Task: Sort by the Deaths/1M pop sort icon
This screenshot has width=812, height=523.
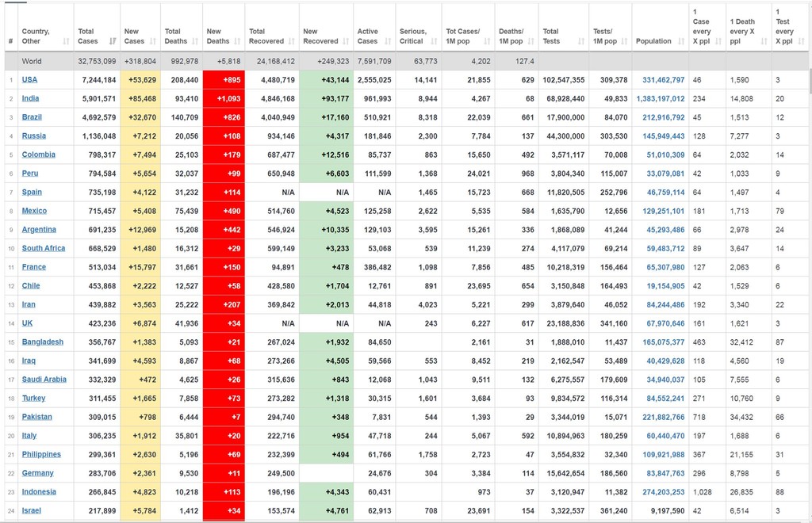Action: [x=531, y=41]
